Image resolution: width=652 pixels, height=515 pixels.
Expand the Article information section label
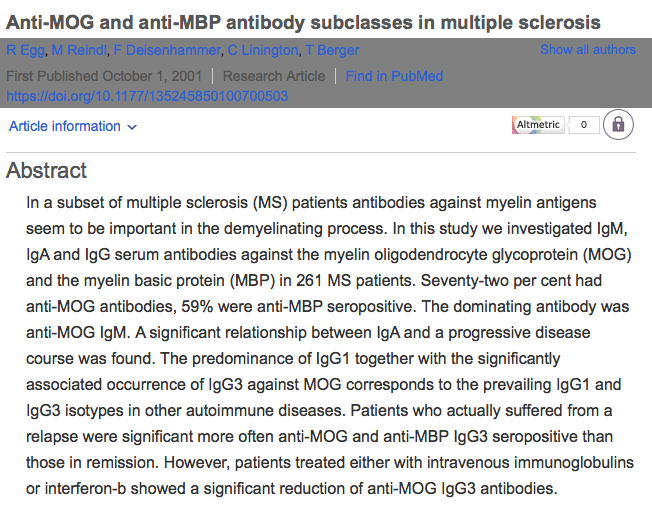(x=64, y=126)
